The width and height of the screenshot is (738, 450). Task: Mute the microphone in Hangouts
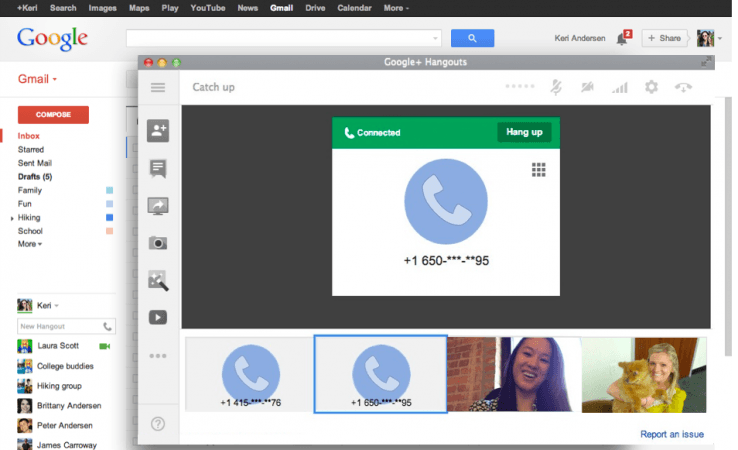556,87
